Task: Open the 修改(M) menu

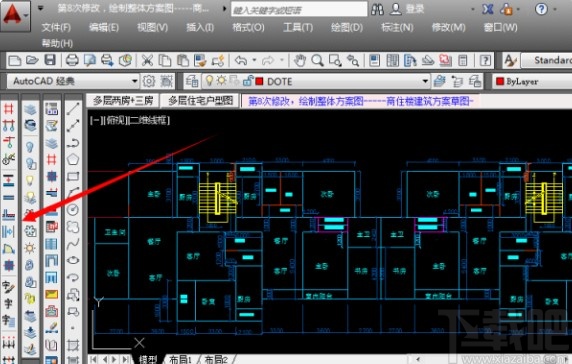Action: [448, 27]
